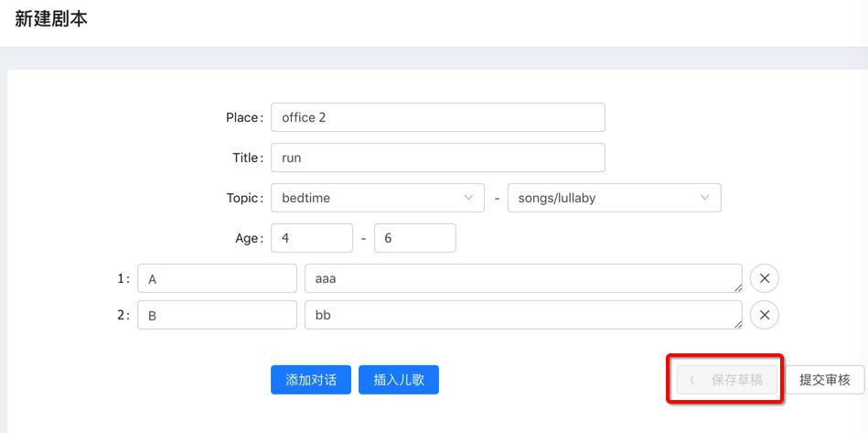This screenshot has height=433, width=868.
Task: Expand the bedtime topic dropdown
Action: coord(377,198)
